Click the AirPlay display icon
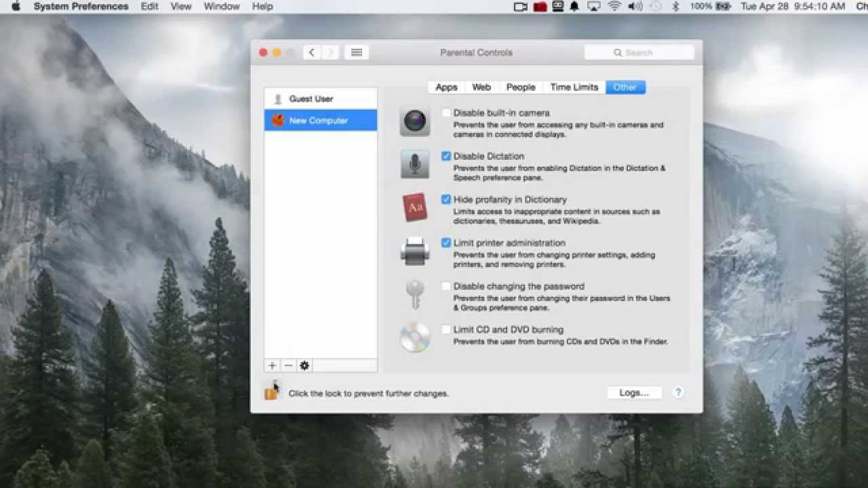868x488 pixels. pyautogui.click(x=594, y=7)
